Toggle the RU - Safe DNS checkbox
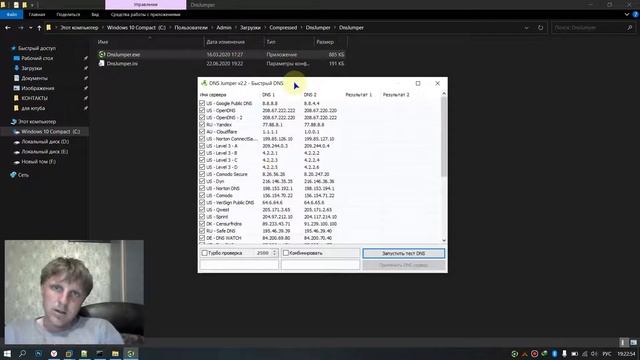Viewport: 640px width, 360px height. click(202, 231)
